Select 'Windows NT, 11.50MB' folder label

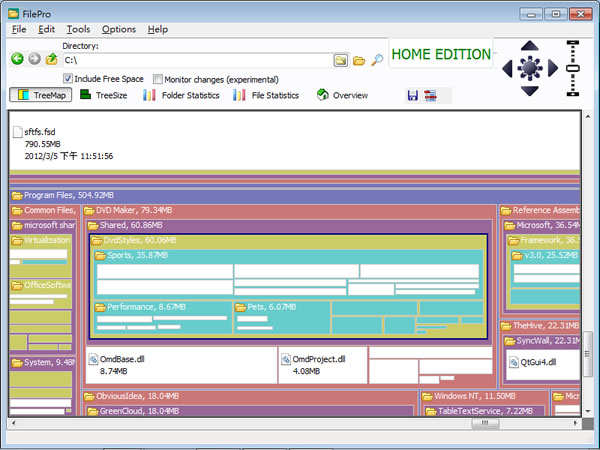(x=475, y=396)
